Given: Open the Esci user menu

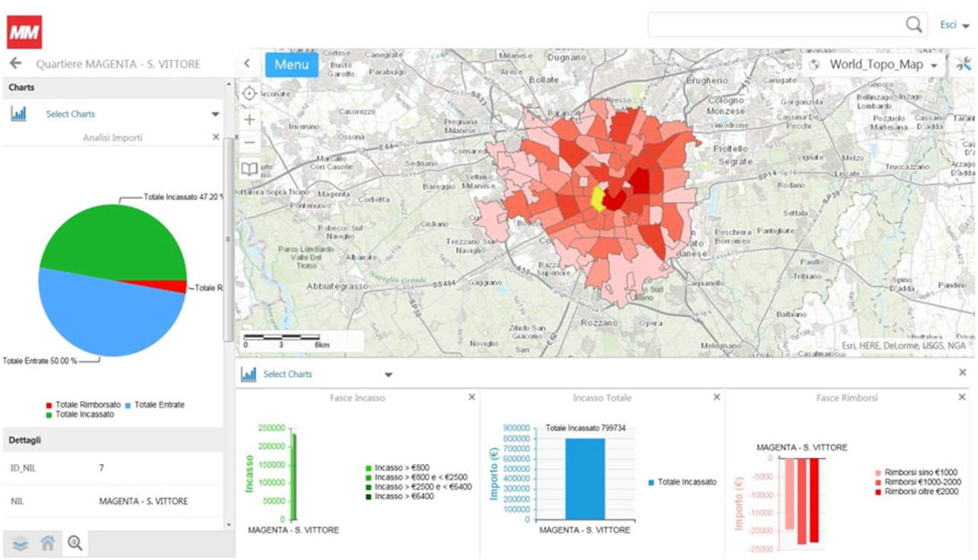Looking at the screenshot, I should click(954, 25).
